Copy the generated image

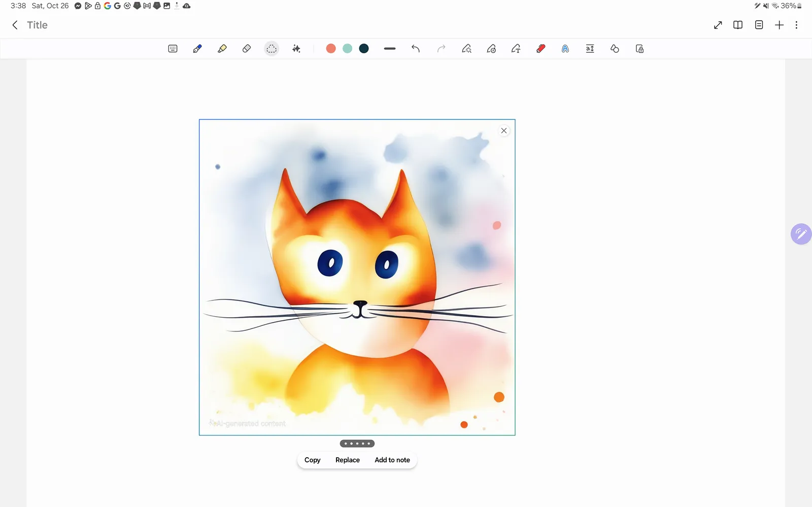pyautogui.click(x=312, y=460)
